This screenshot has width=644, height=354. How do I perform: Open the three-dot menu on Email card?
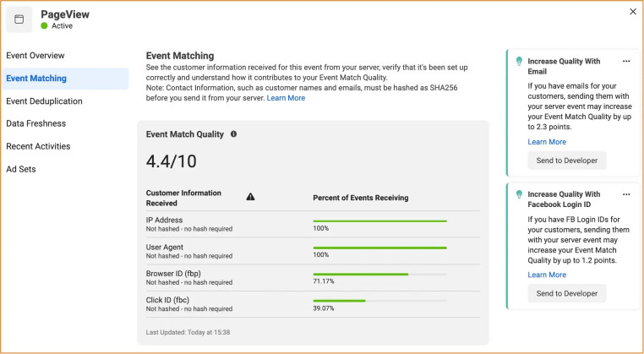coord(625,61)
